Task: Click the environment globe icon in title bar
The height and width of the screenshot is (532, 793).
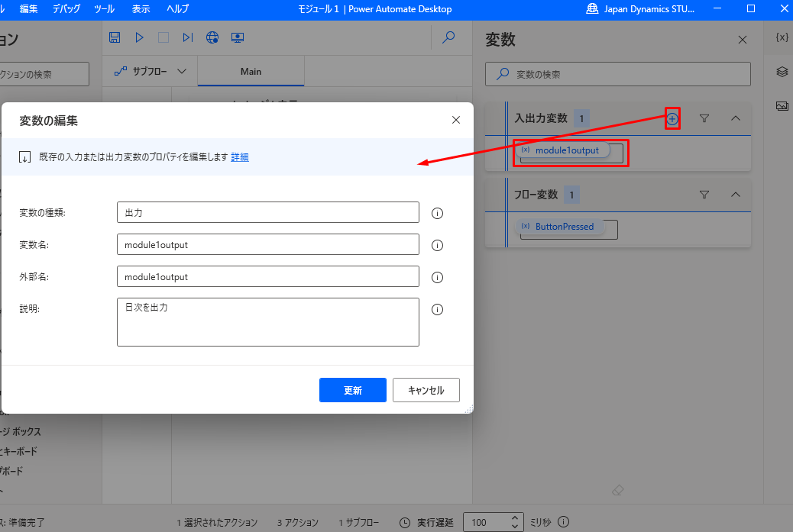Action: tap(592, 8)
